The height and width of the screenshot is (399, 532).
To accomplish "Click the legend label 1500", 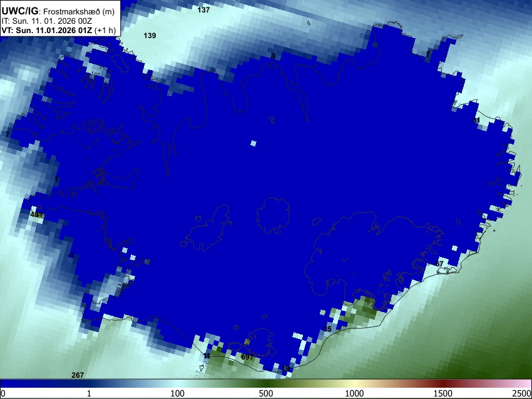I will (442, 393).
